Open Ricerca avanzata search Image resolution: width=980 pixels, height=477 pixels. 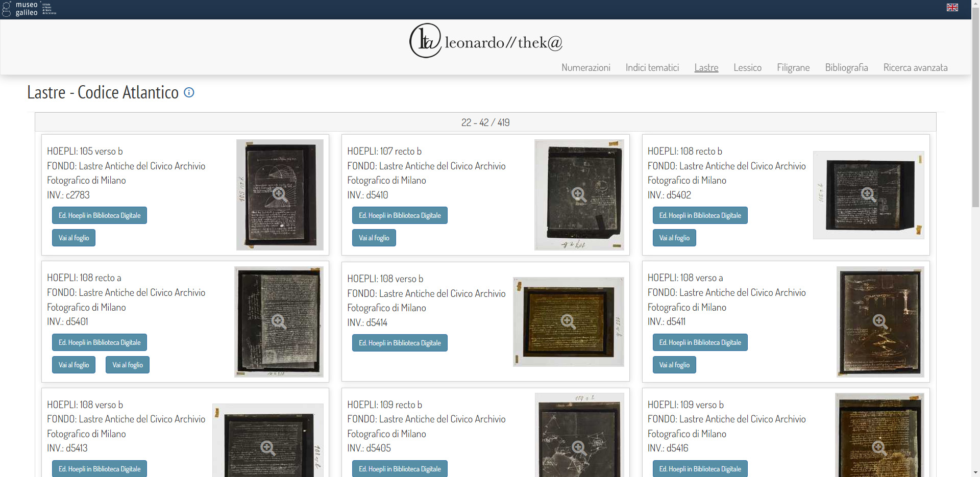915,67
